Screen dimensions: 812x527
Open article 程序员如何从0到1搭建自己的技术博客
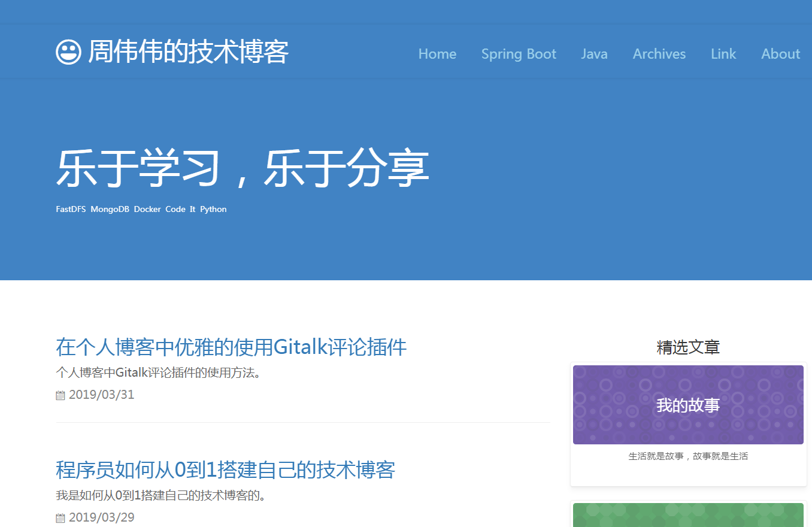(226, 470)
